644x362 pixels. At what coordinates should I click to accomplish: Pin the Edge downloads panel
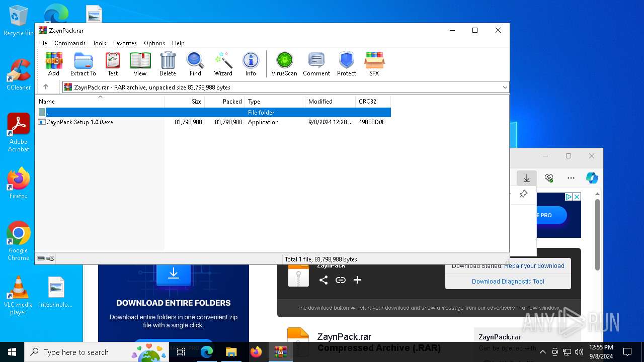point(523,194)
